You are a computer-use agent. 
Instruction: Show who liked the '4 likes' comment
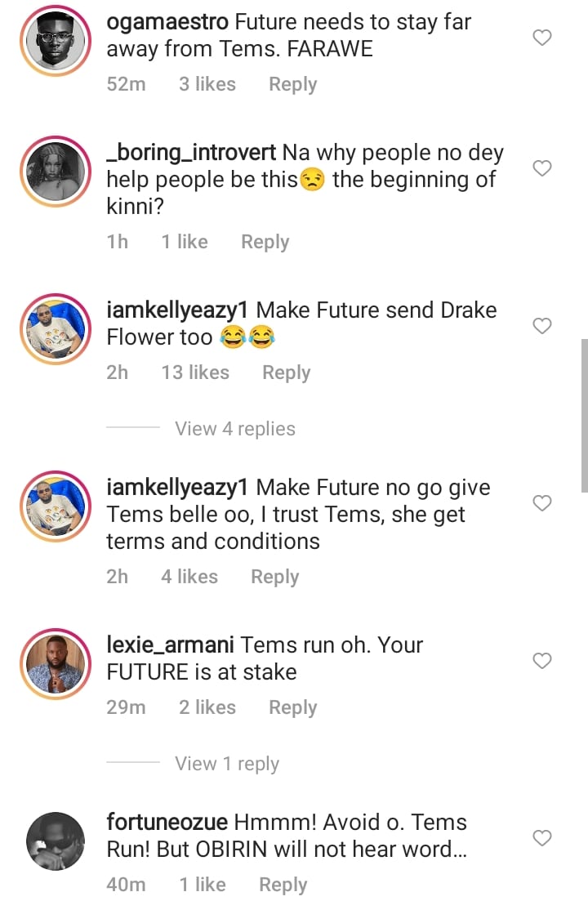pos(189,577)
